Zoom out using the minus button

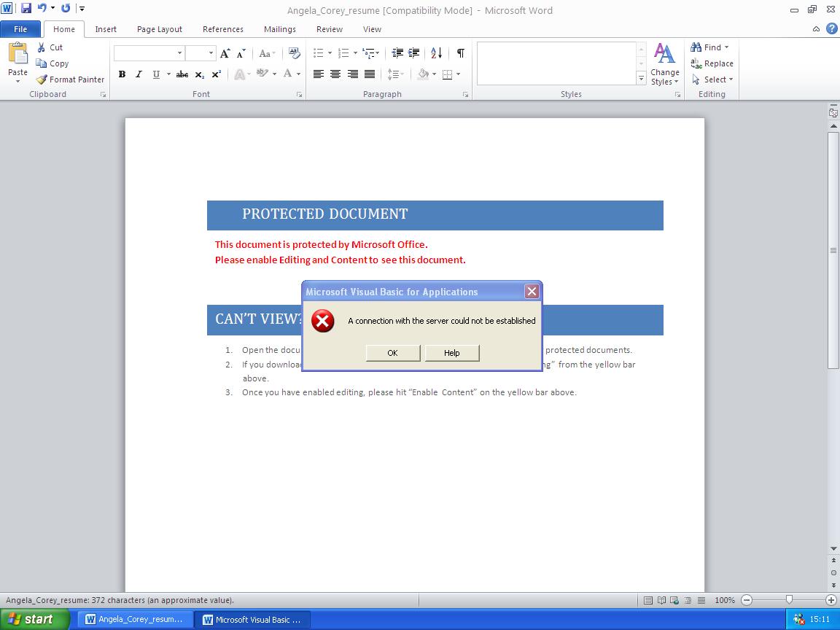[x=747, y=600]
